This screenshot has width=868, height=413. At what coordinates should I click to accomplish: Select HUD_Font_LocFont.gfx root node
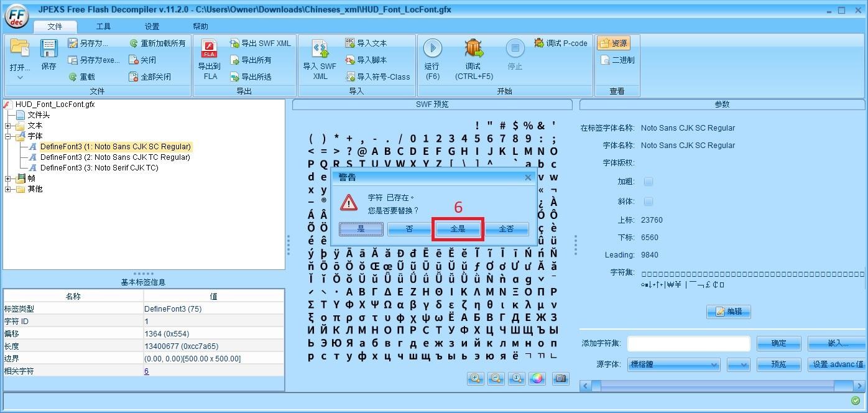click(x=55, y=104)
